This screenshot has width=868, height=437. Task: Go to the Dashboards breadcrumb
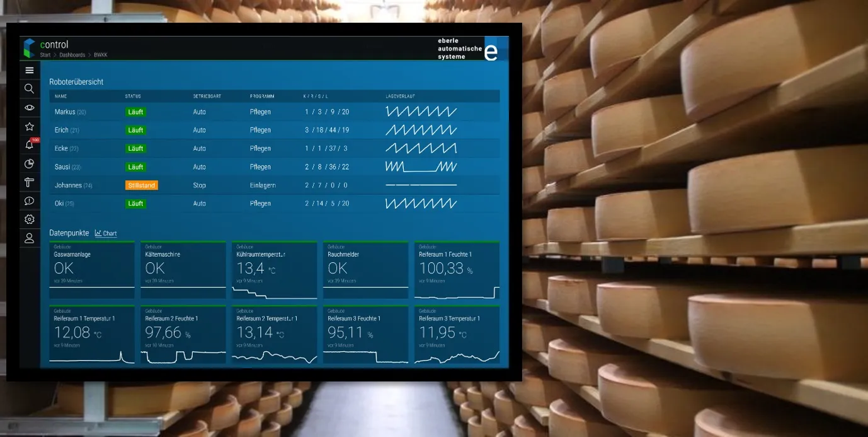pos(72,55)
